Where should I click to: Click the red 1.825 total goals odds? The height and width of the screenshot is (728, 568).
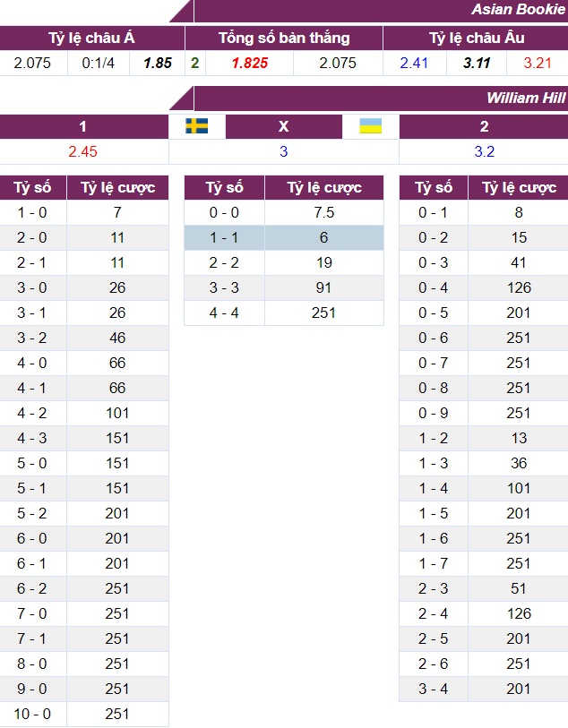pyautogui.click(x=250, y=63)
